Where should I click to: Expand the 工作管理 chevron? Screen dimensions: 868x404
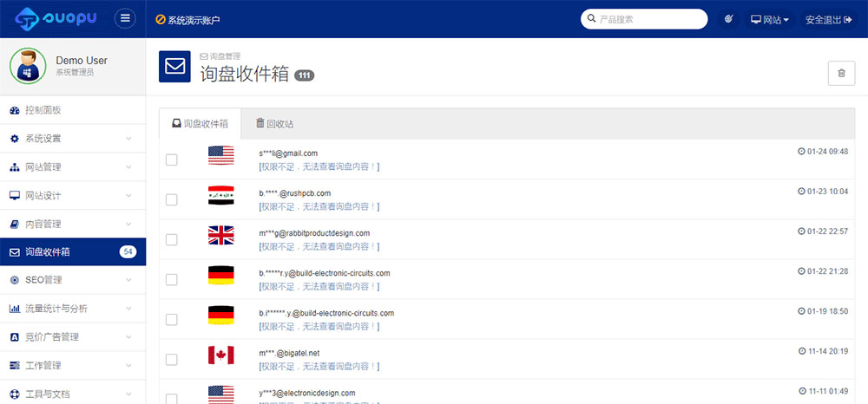[128, 366]
